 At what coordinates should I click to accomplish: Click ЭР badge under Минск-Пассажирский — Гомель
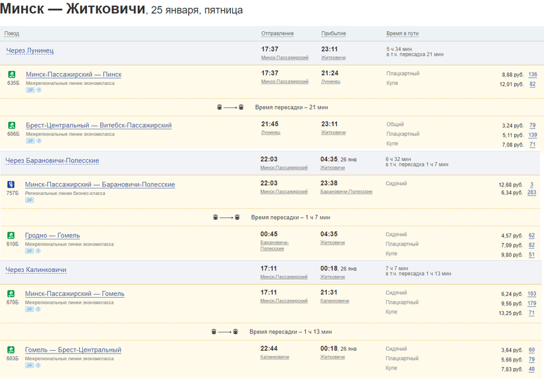pos(31,309)
